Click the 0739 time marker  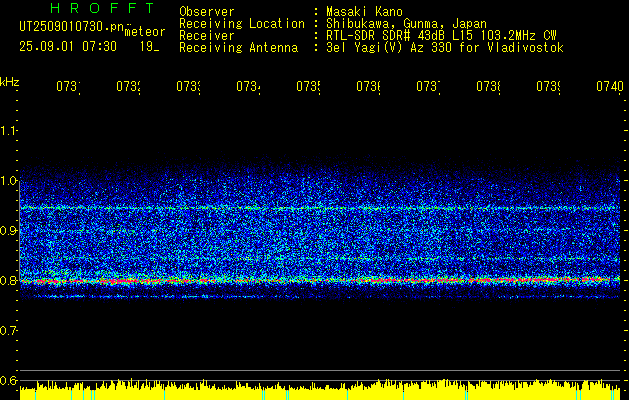tap(549, 86)
